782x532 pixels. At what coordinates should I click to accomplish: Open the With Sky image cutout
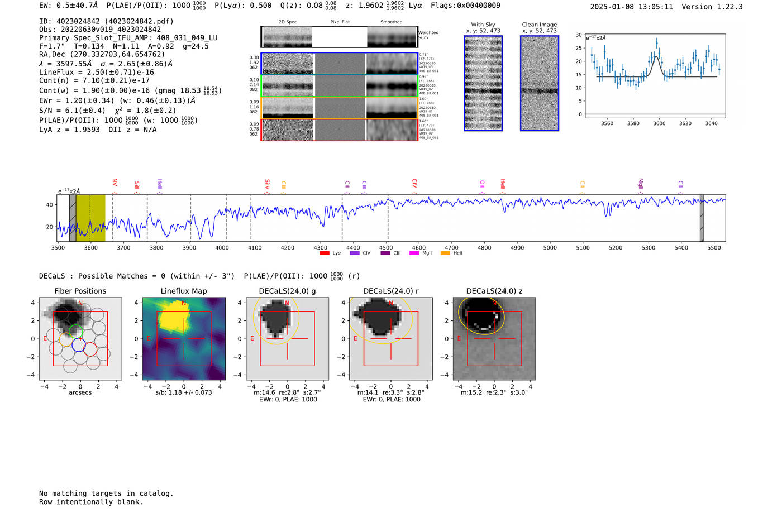pyautogui.click(x=483, y=83)
